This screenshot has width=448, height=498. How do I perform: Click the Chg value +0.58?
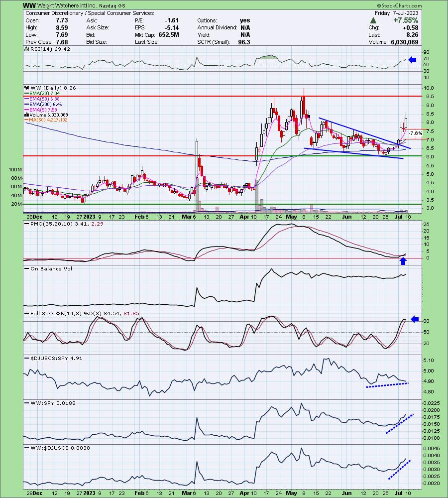(x=411, y=27)
